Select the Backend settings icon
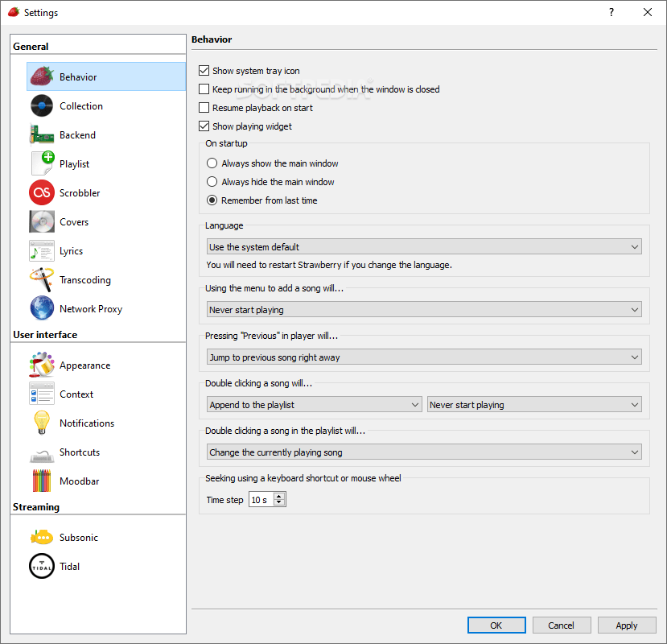This screenshot has height=644, width=667. [x=41, y=134]
